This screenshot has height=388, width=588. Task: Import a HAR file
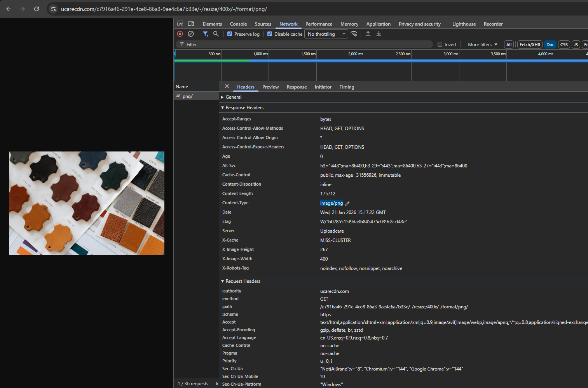point(368,34)
